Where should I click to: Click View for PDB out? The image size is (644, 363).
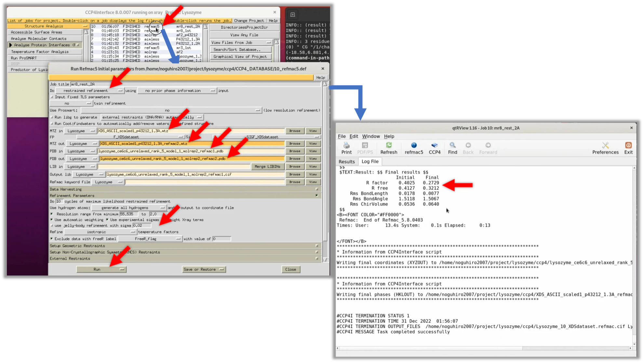pos(313,159)
